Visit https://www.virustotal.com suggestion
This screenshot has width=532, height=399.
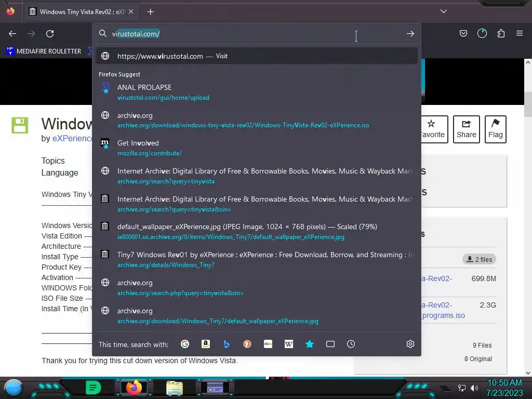[257, 56]
